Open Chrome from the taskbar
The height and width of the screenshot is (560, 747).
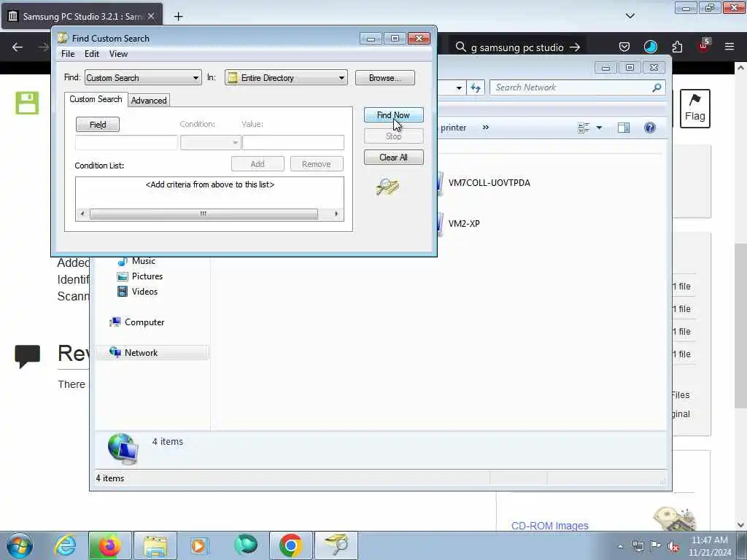point(291,545)
